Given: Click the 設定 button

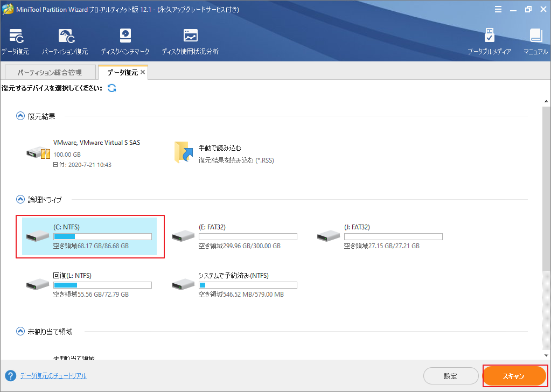Looking at the screenshot, I should [x=450, y=376].
